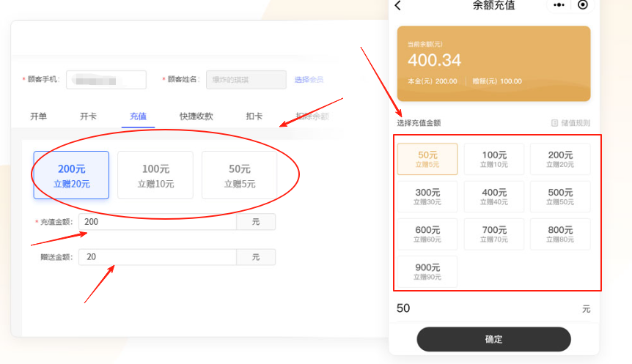Select mobile 500元 立赠50元 option
Image resolution: width=632 pixels, height=364 pixels.
560,196
